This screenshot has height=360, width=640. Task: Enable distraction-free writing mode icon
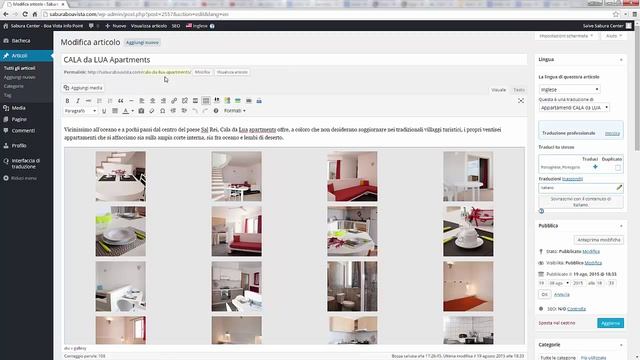(521, 101)
